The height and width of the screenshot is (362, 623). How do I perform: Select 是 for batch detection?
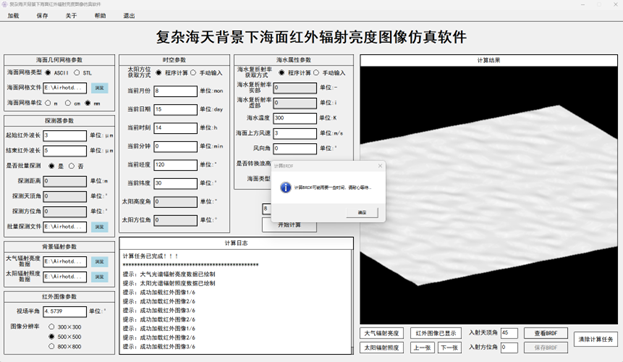[x=51, y=166]
